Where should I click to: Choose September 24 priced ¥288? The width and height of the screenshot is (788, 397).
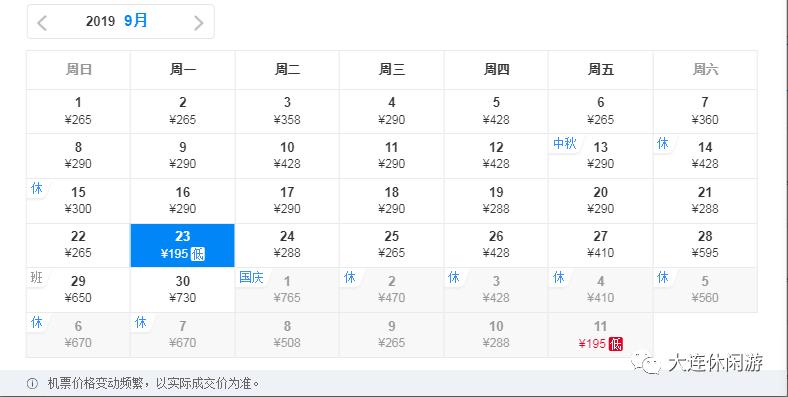coord(287,245)
